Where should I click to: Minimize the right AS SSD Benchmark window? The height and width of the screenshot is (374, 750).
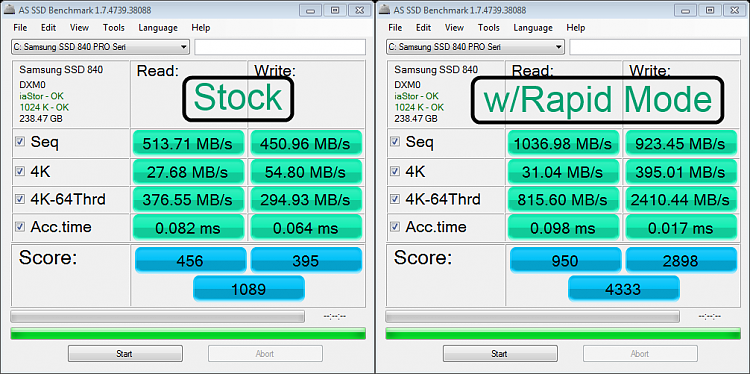coord(685,10)
